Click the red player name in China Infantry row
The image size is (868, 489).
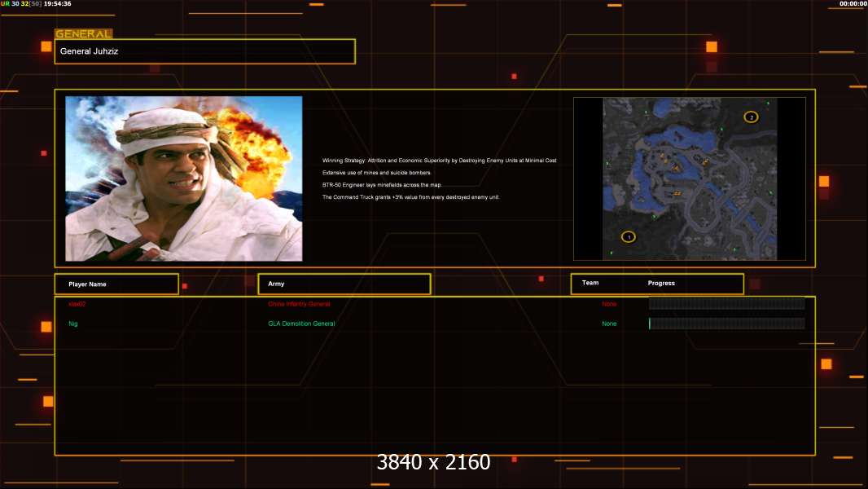coord(77,304)
